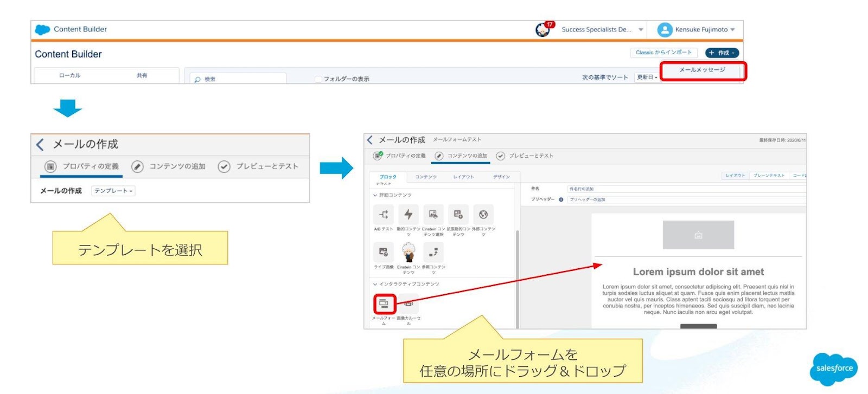
Task: Select the メールフォーム block icon
Action: 384,303
